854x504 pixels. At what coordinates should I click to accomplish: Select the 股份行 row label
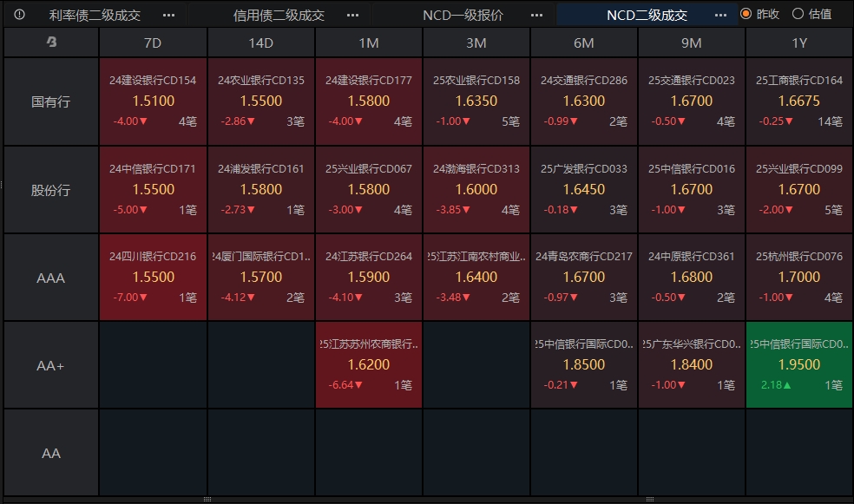click(x=50, y=190)
